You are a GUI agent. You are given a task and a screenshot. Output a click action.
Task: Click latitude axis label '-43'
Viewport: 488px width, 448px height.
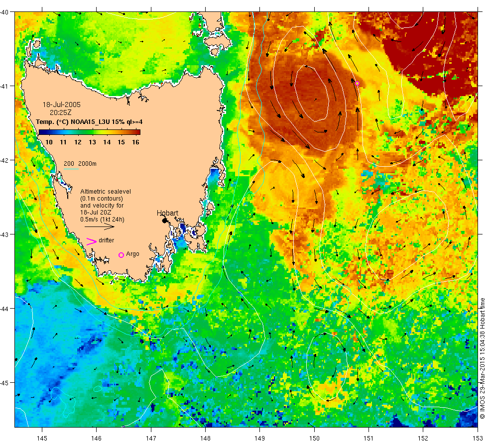pyautogui.click(x=4, y=234)
